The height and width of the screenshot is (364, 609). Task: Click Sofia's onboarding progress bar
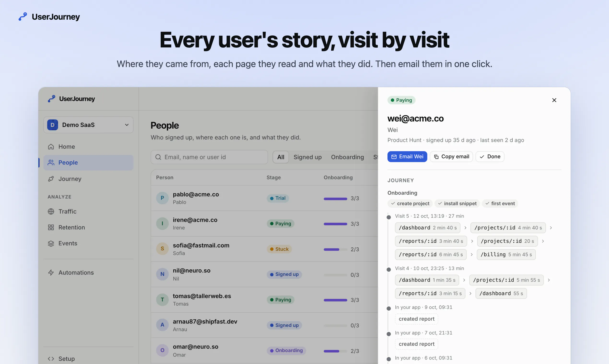(x=335, y=250)
